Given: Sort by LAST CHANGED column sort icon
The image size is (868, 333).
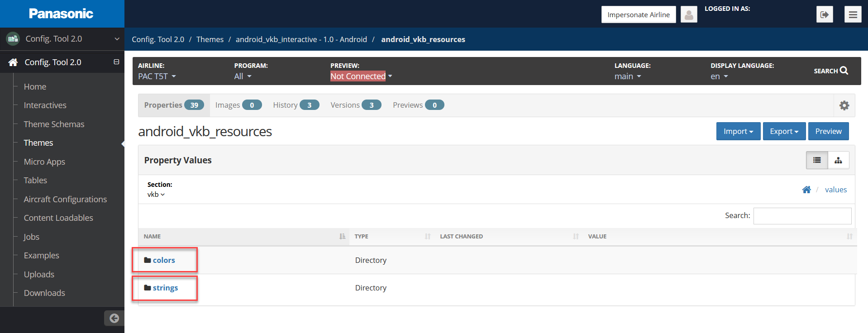Looking at the screenshot, I should (576, 236).
